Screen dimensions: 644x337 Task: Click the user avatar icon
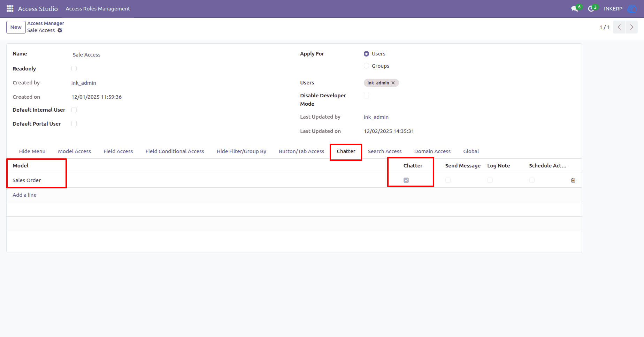(632, 9)
